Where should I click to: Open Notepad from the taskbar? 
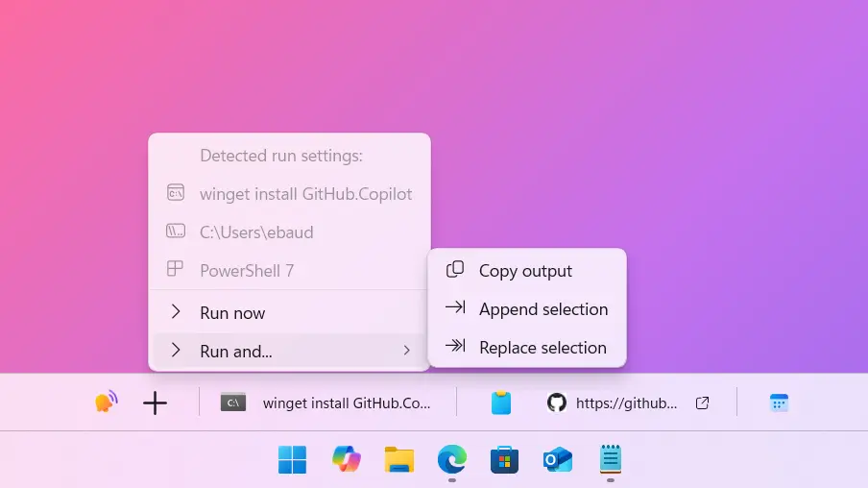[x=610, y=458]
